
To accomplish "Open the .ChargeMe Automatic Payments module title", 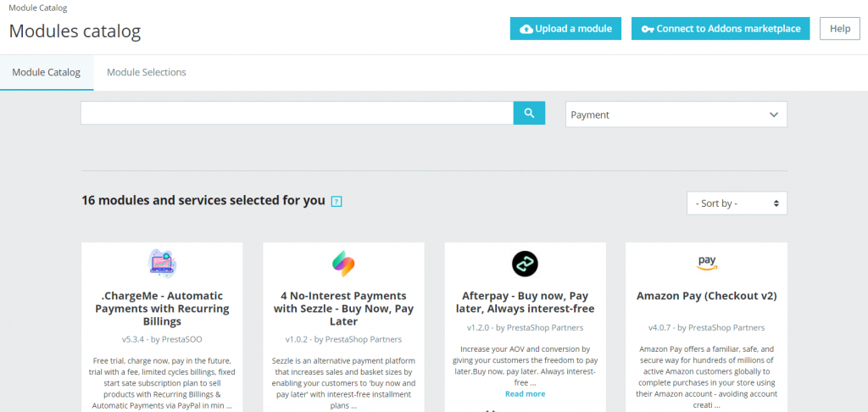I will click(161, 309).
